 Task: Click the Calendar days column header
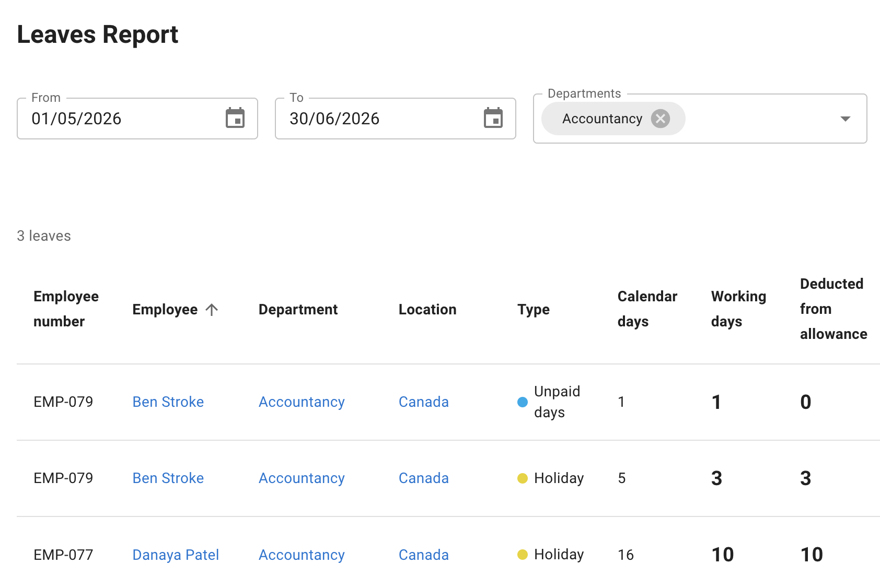point(647,309)
